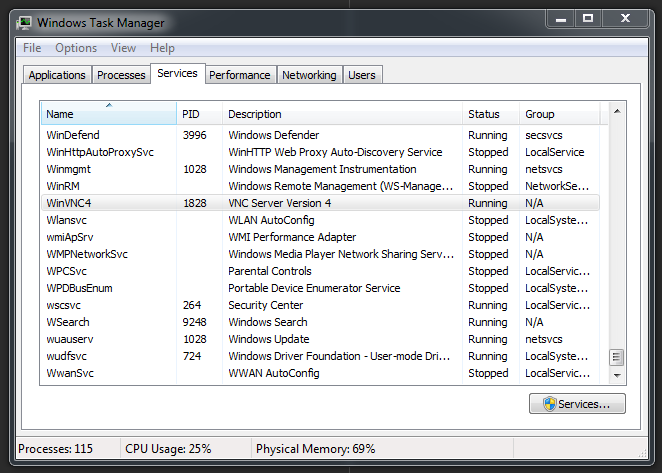This screenshot has width=662, height=473.
Task: Sort by the Group column header
Action: click(559, 114)
